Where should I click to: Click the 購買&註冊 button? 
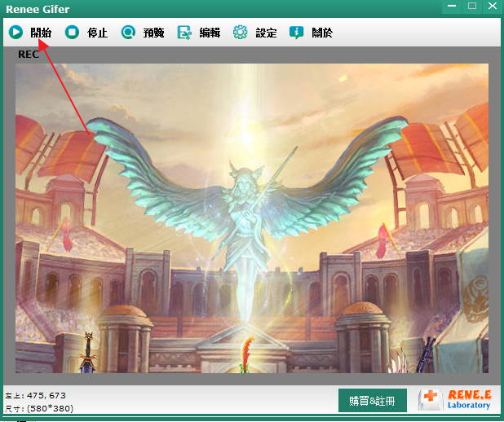(x=373, y=401)
